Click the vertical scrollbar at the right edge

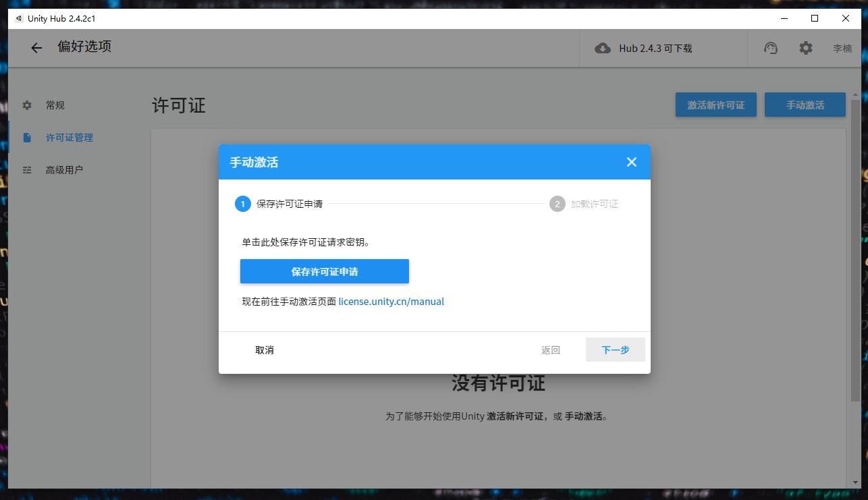click(x=855, y=250)
